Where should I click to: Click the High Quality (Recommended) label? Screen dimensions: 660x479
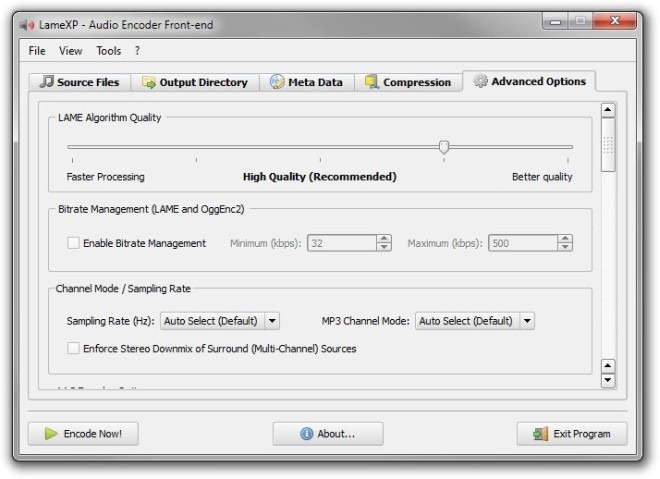tap(320, 177)
